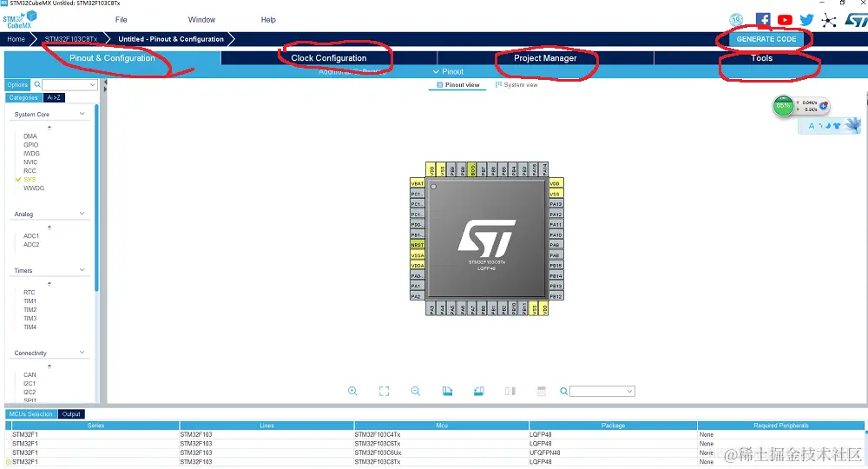
Task: Fit chip view to window
Action: pyautogui.click(x=385, y=391)
